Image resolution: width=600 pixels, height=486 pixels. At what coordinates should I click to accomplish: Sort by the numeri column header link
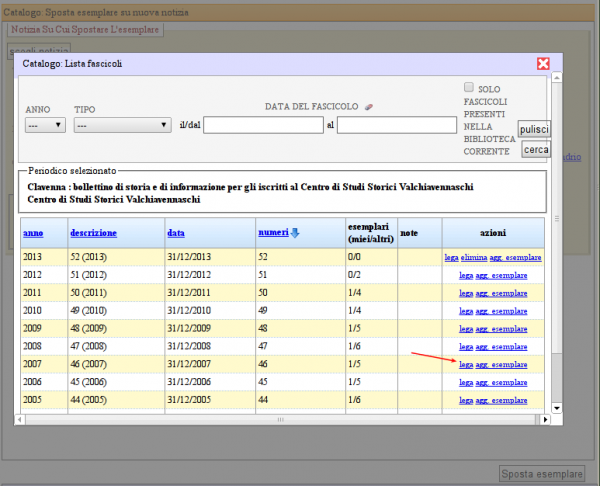(x=273, y=233)
